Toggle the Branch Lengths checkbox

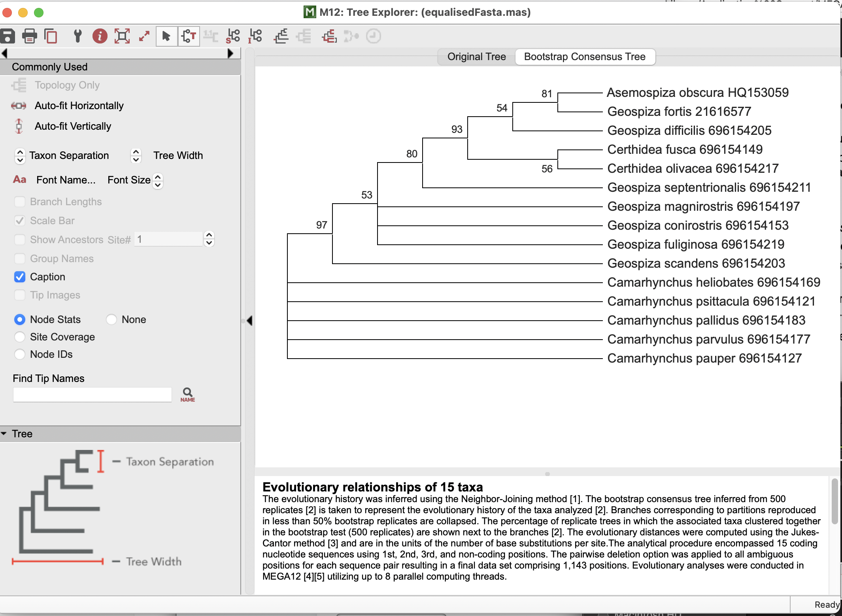pos(20,202)
